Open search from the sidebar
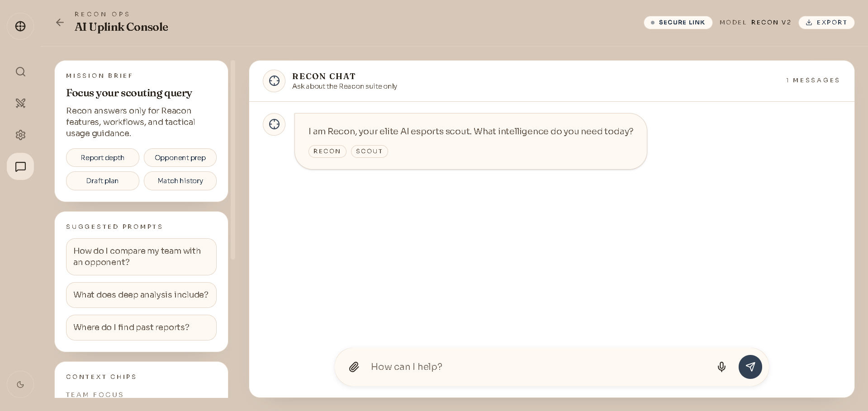The width and height of the screenshot is (868, 411). pos(20,72)
